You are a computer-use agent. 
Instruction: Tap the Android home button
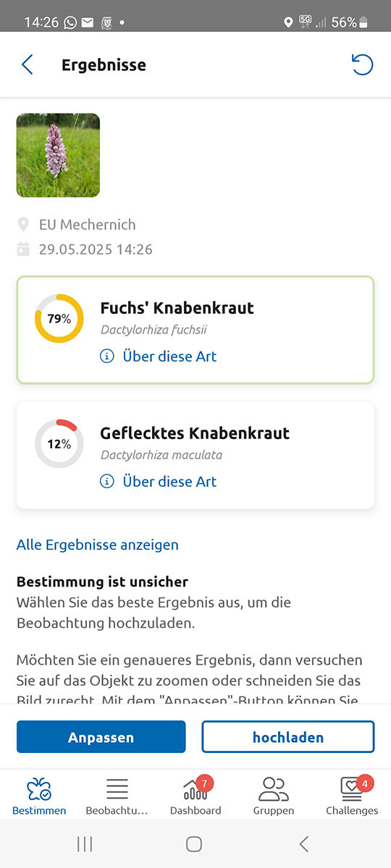[x=194, y=843]
